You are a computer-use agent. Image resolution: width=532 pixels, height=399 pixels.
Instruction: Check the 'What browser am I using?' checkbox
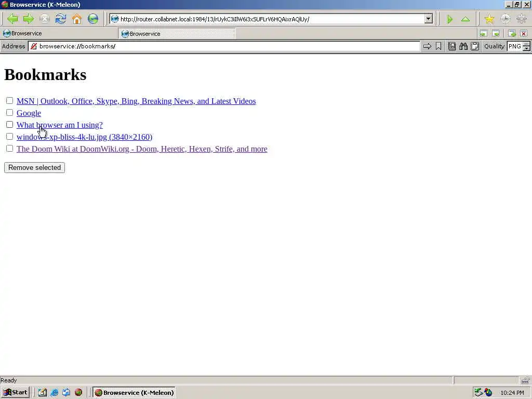coord(9,125)
